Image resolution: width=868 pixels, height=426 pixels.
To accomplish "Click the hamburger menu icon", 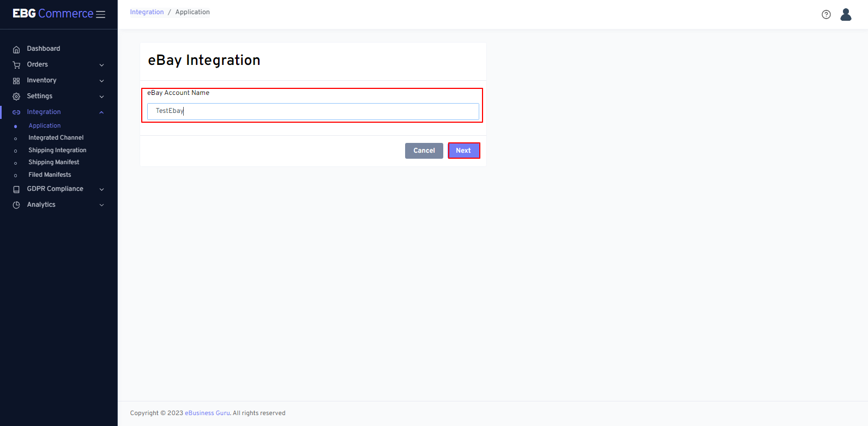I will (x=101, y=15).
